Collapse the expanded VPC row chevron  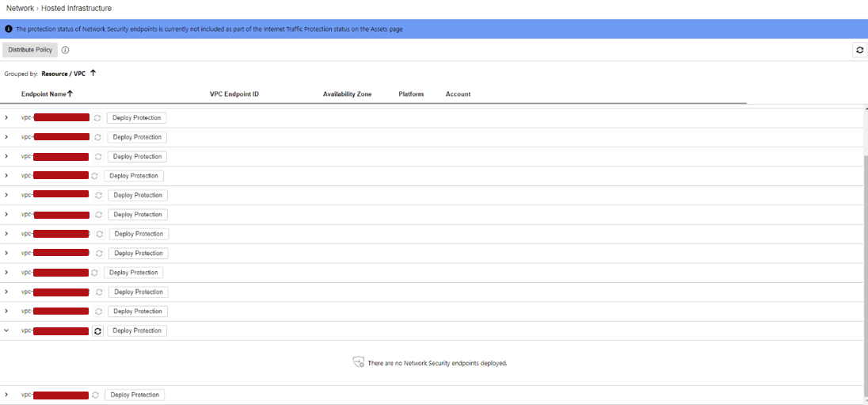(6, 330)
